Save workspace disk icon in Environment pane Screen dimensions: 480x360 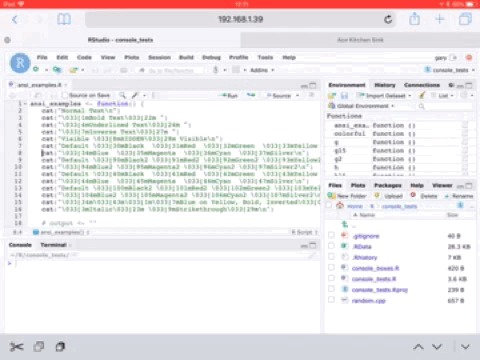[x=344, y=96]
